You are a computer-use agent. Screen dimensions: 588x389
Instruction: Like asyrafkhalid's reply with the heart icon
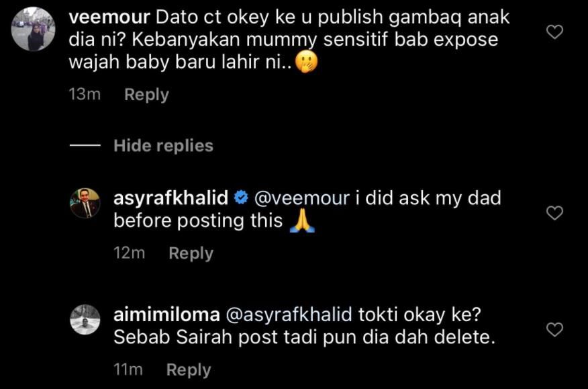tap(554, 213)
